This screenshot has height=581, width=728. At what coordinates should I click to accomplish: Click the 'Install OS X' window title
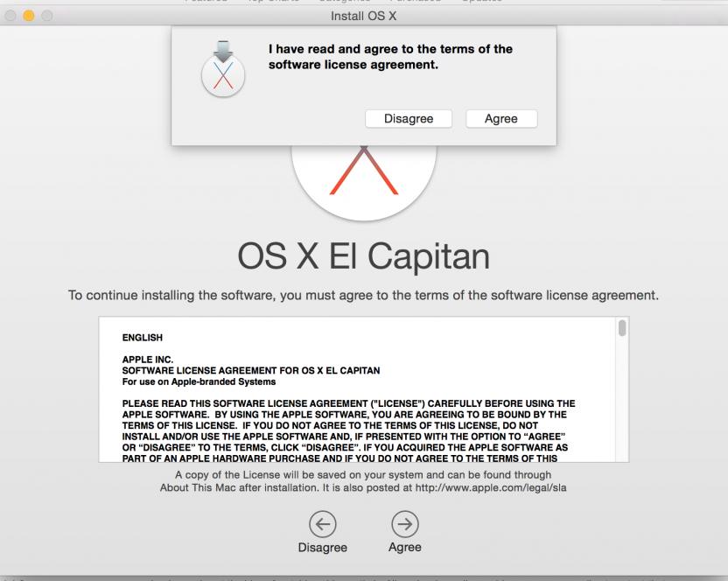click(363, 16)
